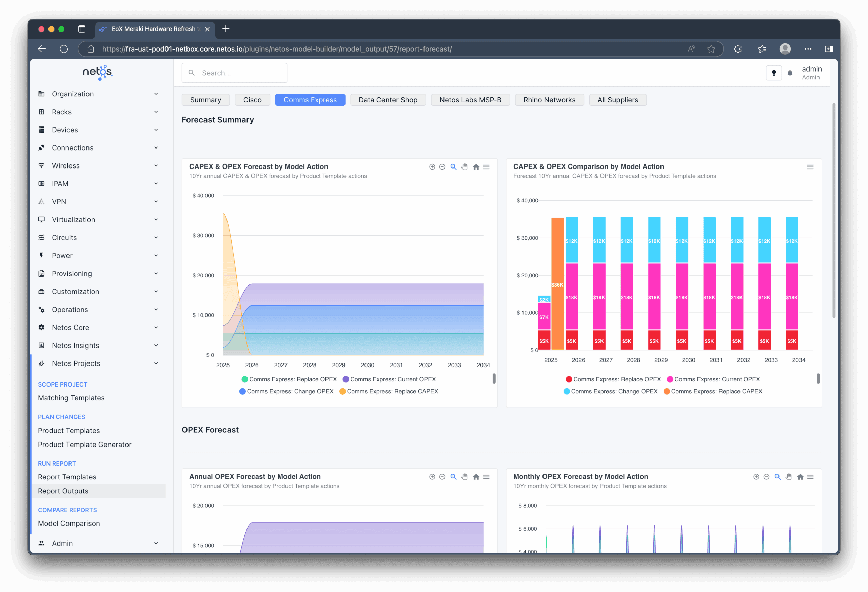Open browser extensions icon
Screen dimensions: 868x592
pos(738,49)
